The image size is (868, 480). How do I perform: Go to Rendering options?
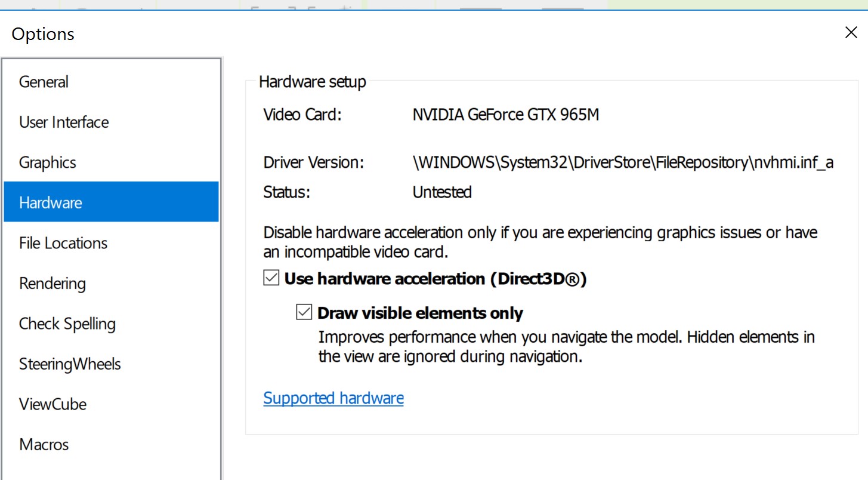pyautogui.click(x=52, y=284)
